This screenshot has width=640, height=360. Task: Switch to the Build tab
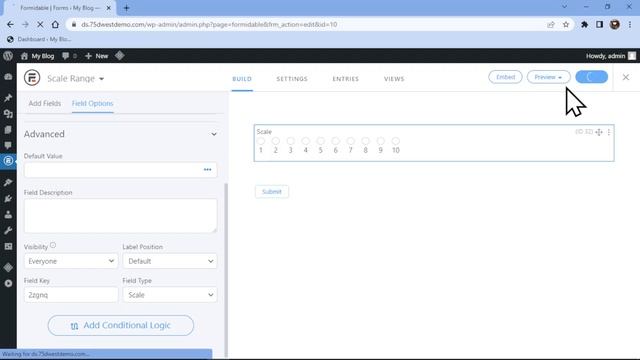(x=242, y=79)
